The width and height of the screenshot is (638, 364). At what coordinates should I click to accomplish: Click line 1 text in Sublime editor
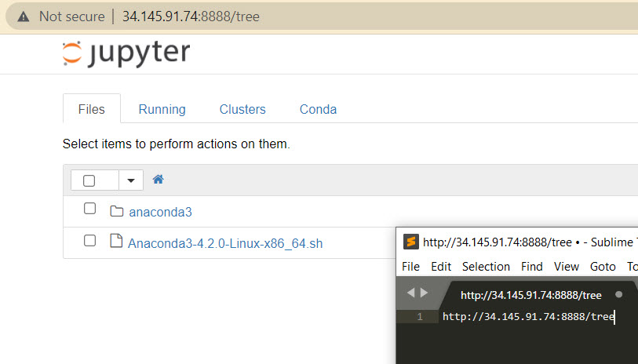[x=528, y=316]
